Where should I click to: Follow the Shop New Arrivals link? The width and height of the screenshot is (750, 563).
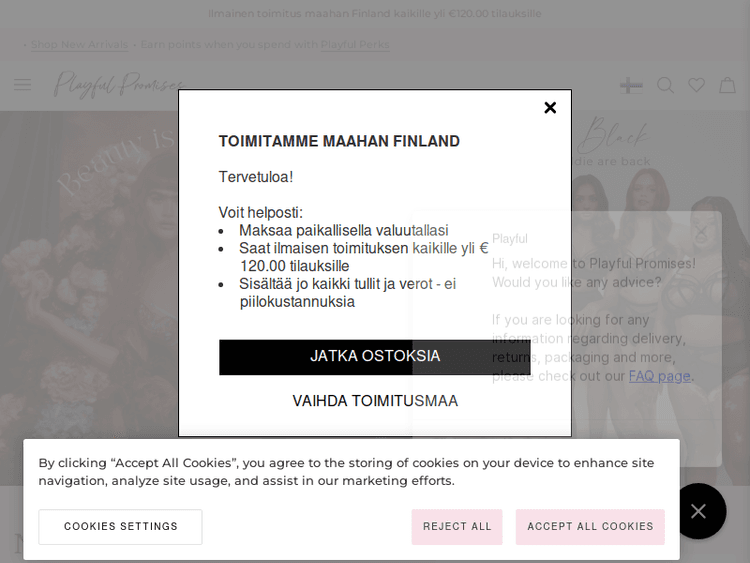tap(79, 44)
